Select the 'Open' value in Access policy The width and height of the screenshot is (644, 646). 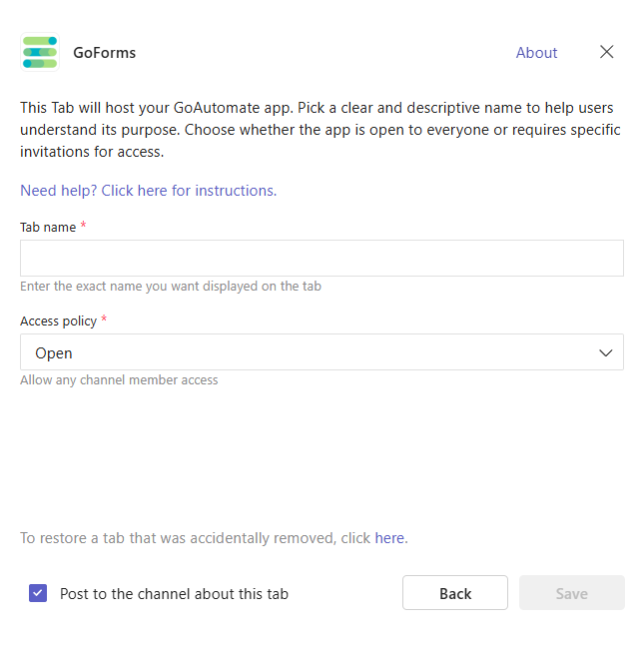click(54, 353)
